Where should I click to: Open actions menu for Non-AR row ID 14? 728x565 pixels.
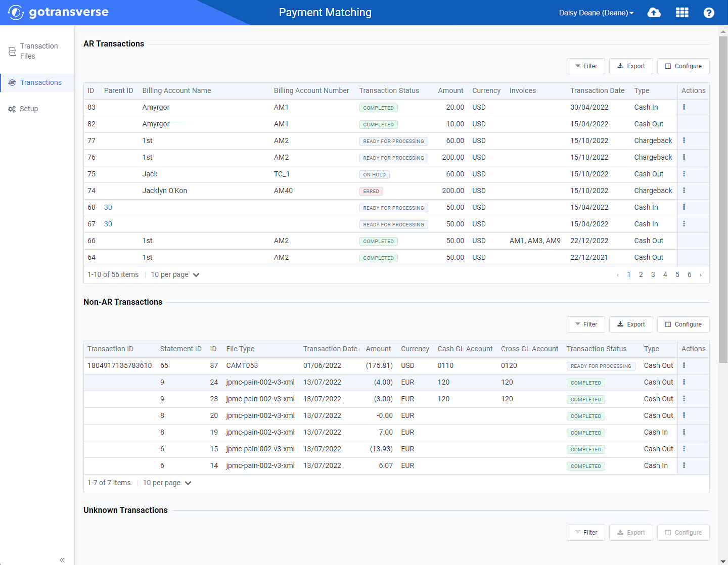coord(684,465)
